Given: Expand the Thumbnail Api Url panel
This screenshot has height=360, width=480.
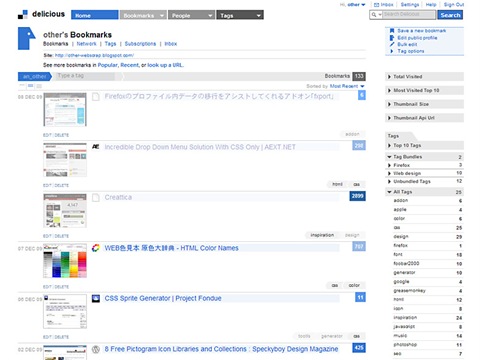Looking at the screenshot, I should [424, 118].
